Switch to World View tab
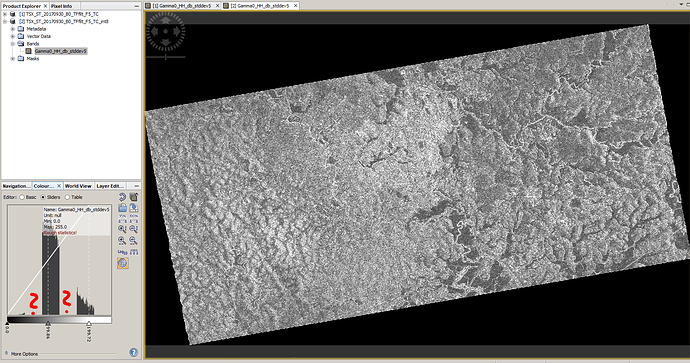Image resolution: width=690 pixels, height=363 pixels. point(78,186)
